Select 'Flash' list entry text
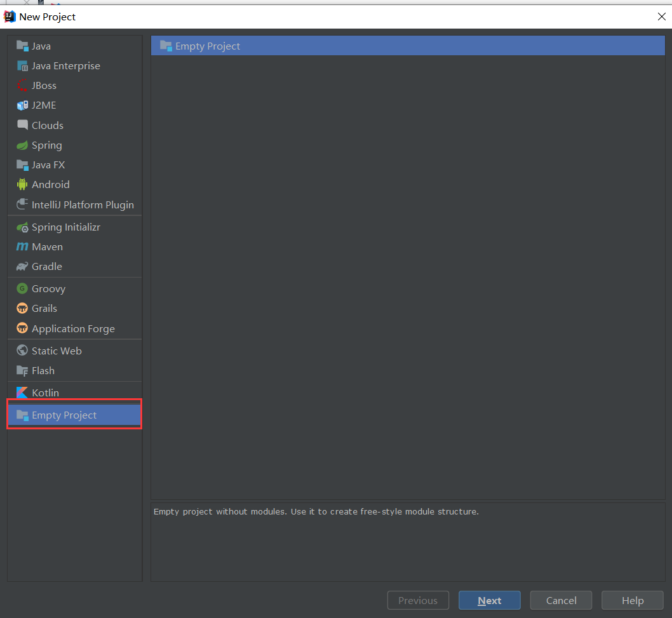672x618 pixels. [x=43, y=370]
